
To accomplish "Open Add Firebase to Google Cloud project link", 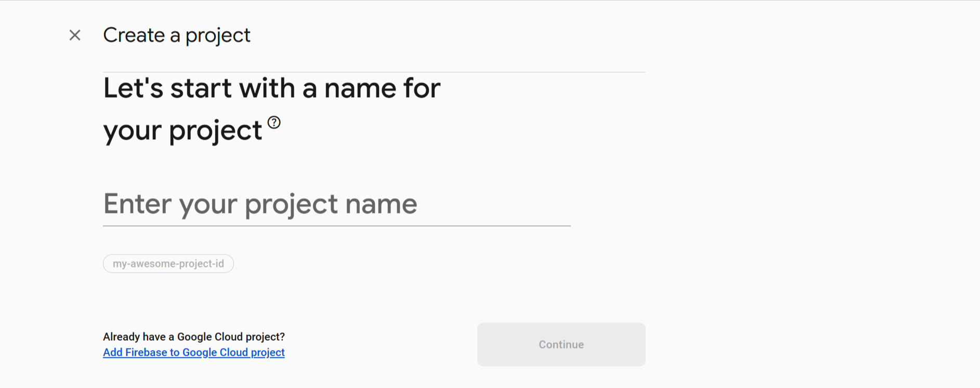I will (x=194, y=353).
